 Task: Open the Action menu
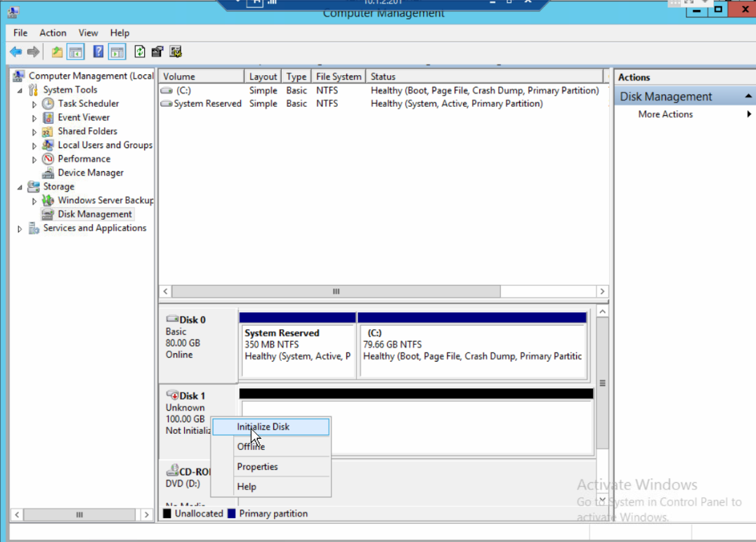[x=53, y=33]
